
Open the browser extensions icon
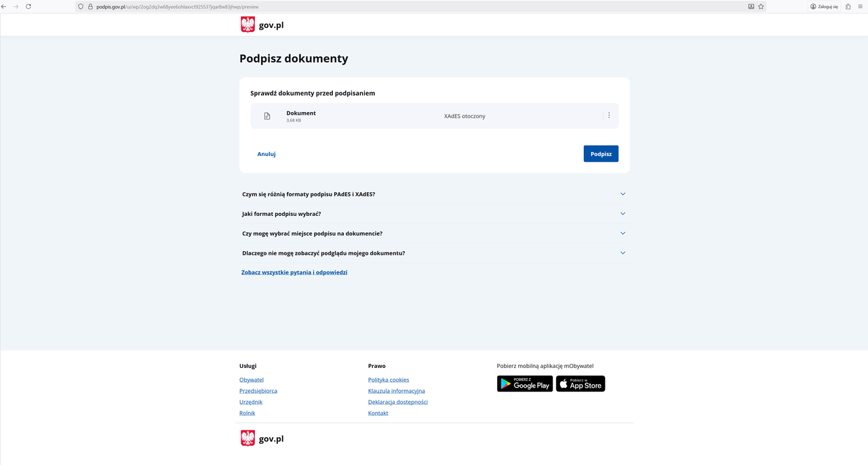tap(848, 6)
